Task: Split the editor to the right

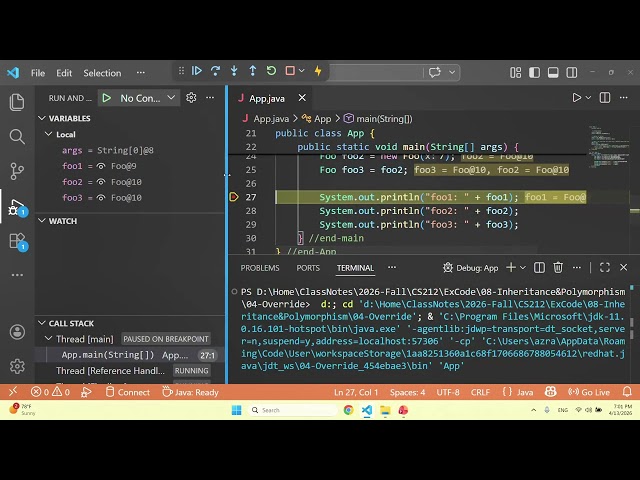Action: [x=605, y=98]
